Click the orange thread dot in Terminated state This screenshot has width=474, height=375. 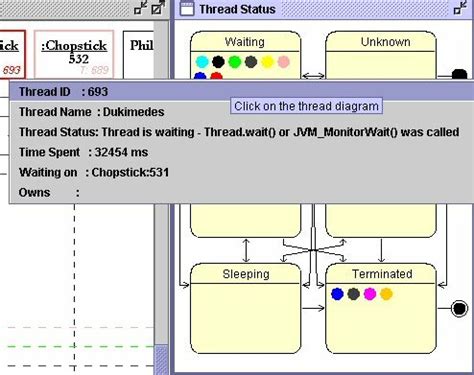pyautogui.click(x=386, y=294)
